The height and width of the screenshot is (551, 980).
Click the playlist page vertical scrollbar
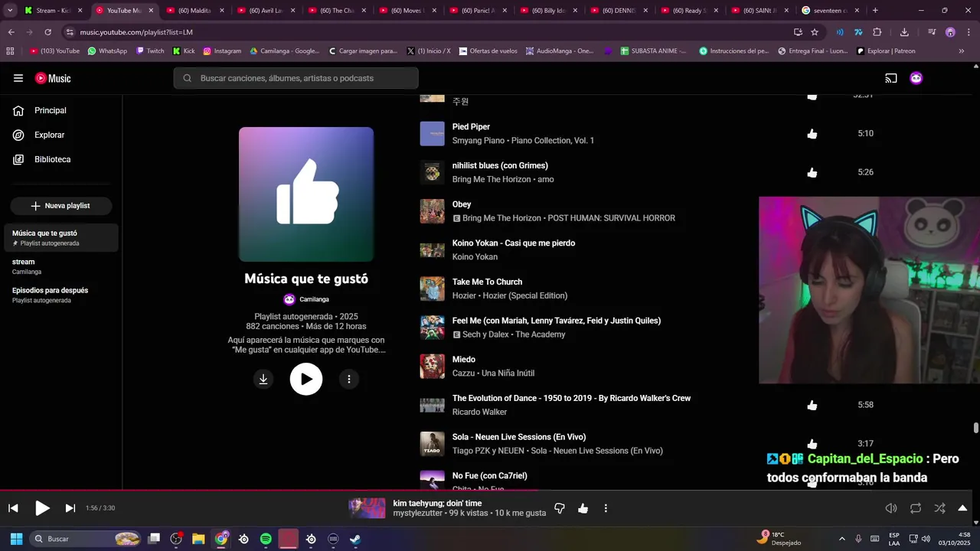(976, 429)
